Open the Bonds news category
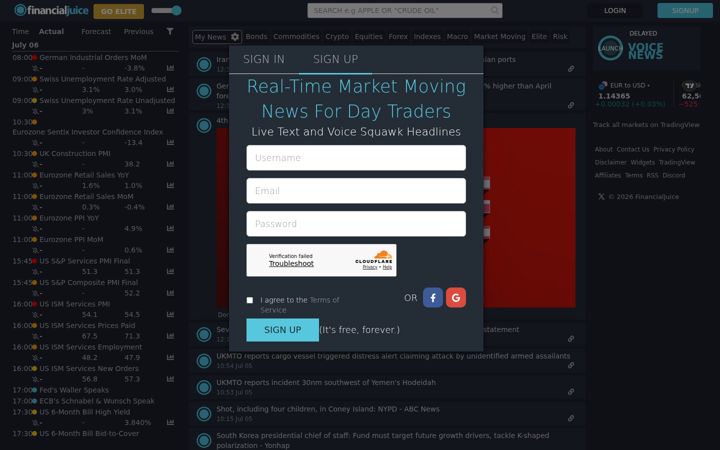This screenshot has height=450, width=720. point(256,37)
